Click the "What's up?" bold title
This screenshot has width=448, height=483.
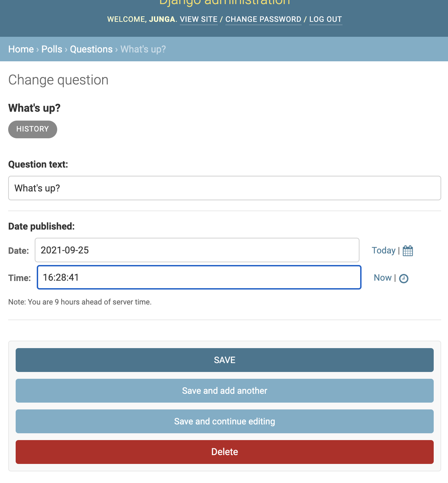pos(34,108)
